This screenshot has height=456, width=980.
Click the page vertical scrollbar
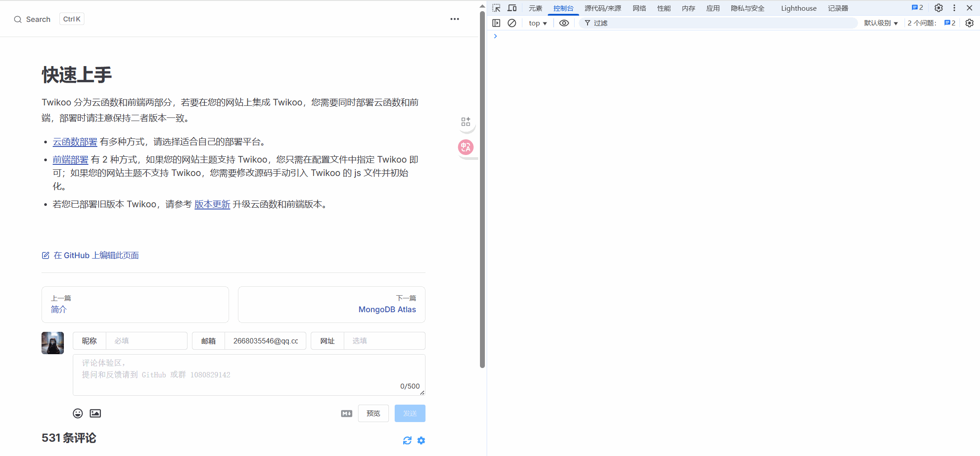pos(482,188)
